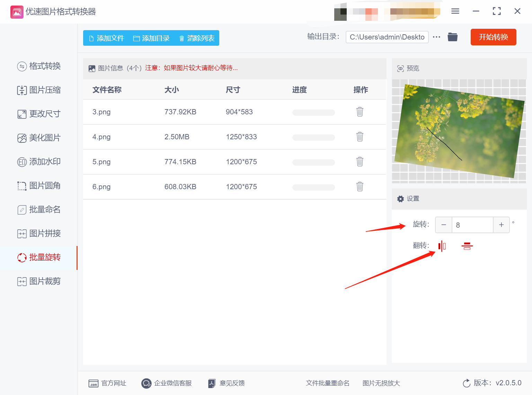Open the hamburger menu in title bar
This screenshot has height=395, width=532.
tap(455, 11)
